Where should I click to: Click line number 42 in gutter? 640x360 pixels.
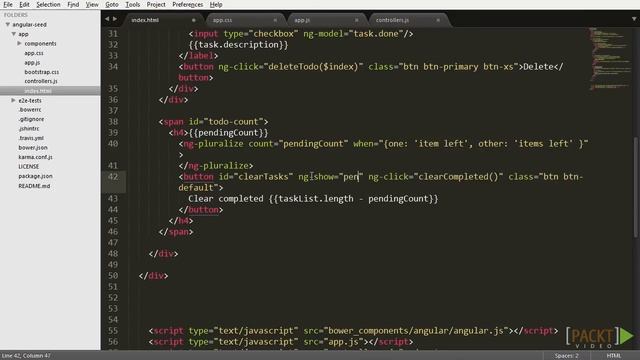[x=113, y=177]
